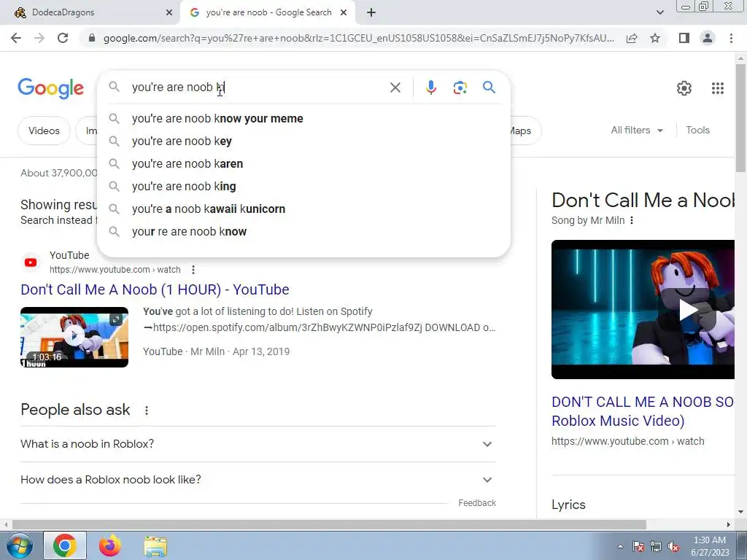Open 'DON'T CALL ME A NOOB SONG' link

pyautogui.click(x=643, y=411)
